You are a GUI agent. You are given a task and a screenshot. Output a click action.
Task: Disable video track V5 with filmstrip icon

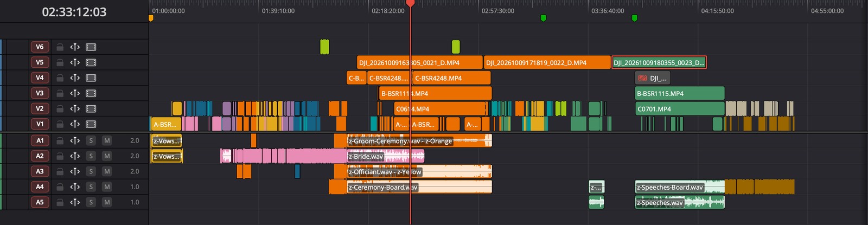(x=91, y=62)
